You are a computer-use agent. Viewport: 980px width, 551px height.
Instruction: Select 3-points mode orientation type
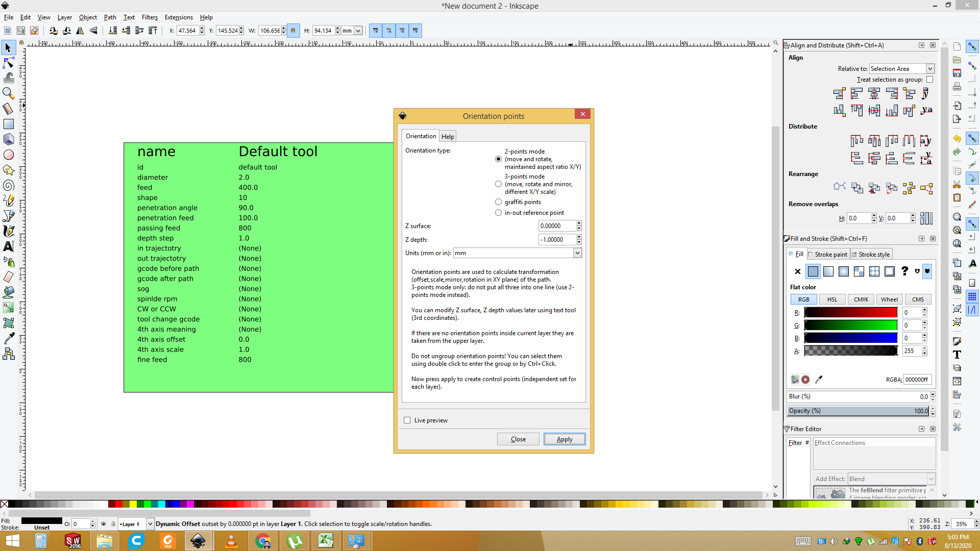click(498, 184)
